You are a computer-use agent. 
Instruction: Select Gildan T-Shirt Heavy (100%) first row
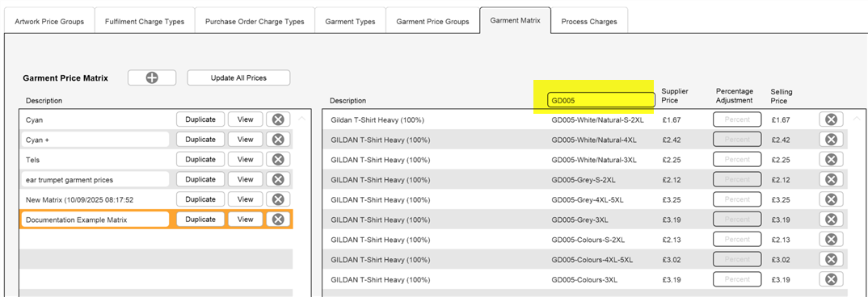(x=377, y=120)
